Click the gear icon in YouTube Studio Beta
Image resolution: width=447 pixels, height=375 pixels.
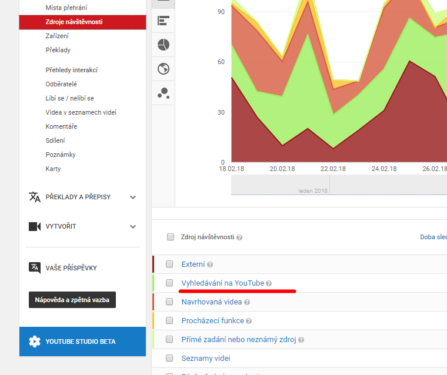click(34, 341)
